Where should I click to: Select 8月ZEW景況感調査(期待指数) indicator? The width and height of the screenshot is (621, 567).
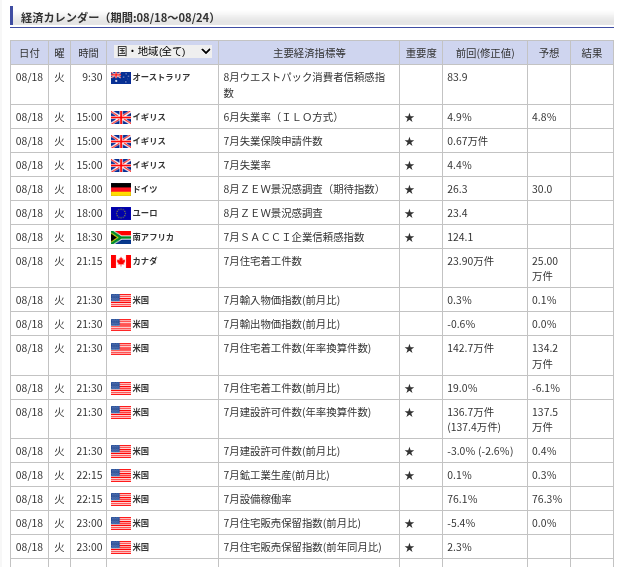[301, 189]
